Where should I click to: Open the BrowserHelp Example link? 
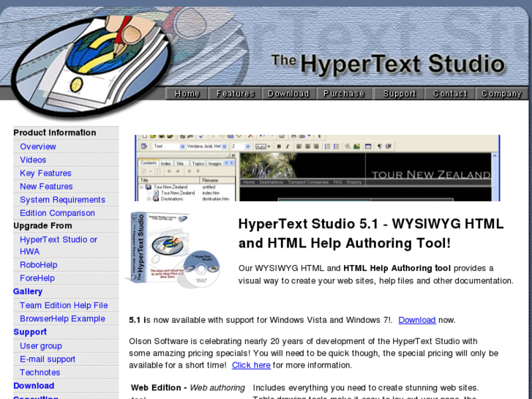tap(62, 318)
